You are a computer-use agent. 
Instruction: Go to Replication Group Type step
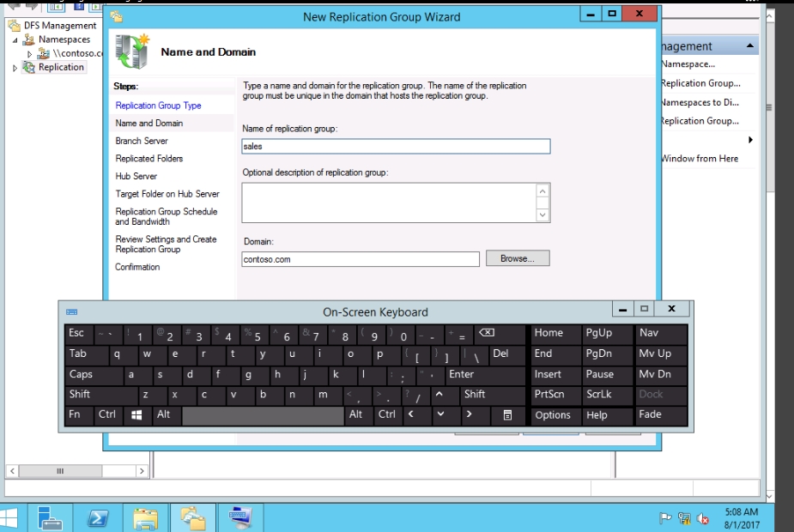click(158, 106)
